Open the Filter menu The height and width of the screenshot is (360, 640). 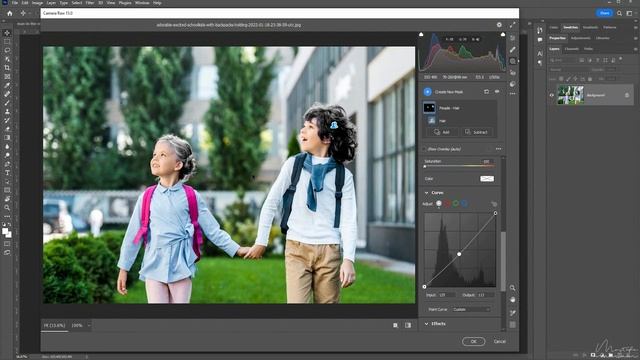tap(90, 3)
